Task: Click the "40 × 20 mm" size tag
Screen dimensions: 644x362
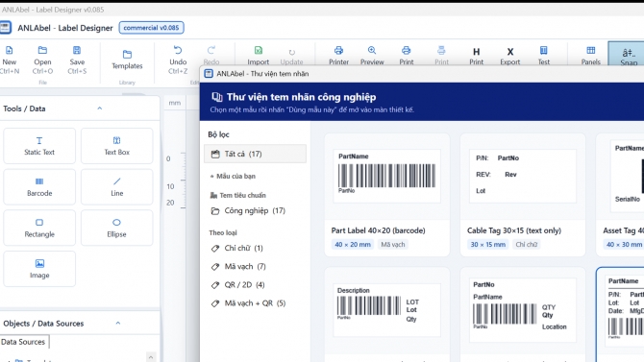Action: tap(353, 245)
